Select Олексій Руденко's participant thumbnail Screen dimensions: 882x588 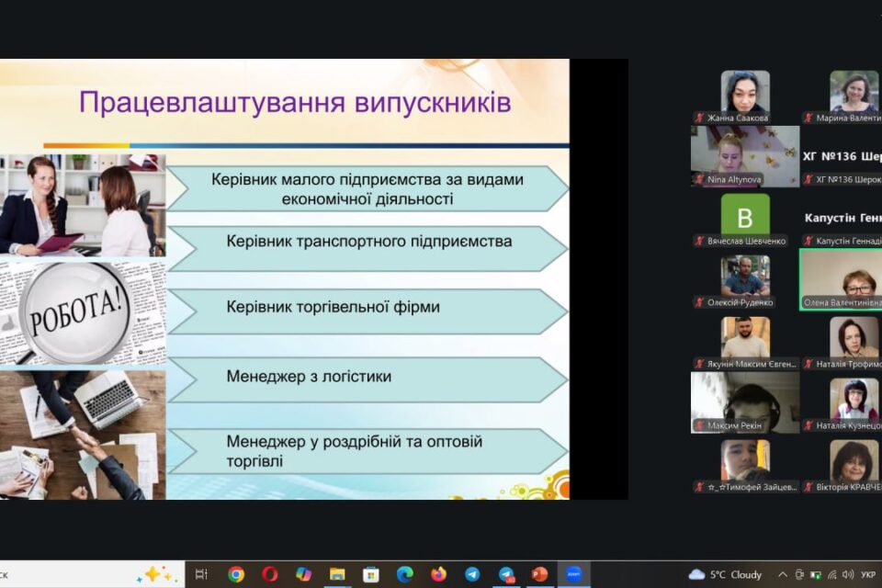tap(745, 277)
